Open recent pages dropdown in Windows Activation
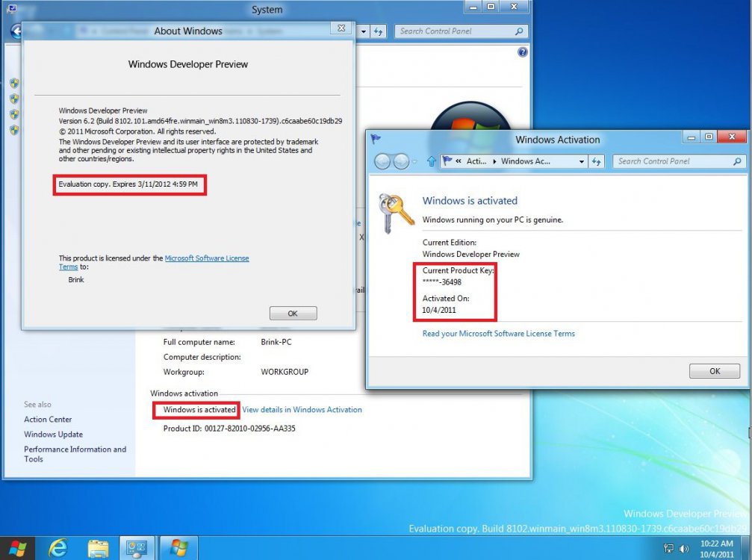Image resolution: width=752 pixels, height=560 pixels. coord(416,162)
